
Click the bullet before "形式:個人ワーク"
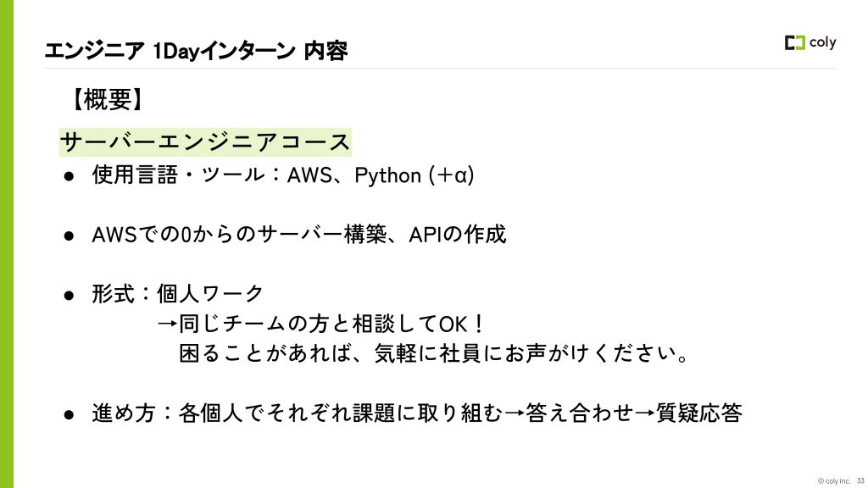pyautogui.click(x=69, y=295)
